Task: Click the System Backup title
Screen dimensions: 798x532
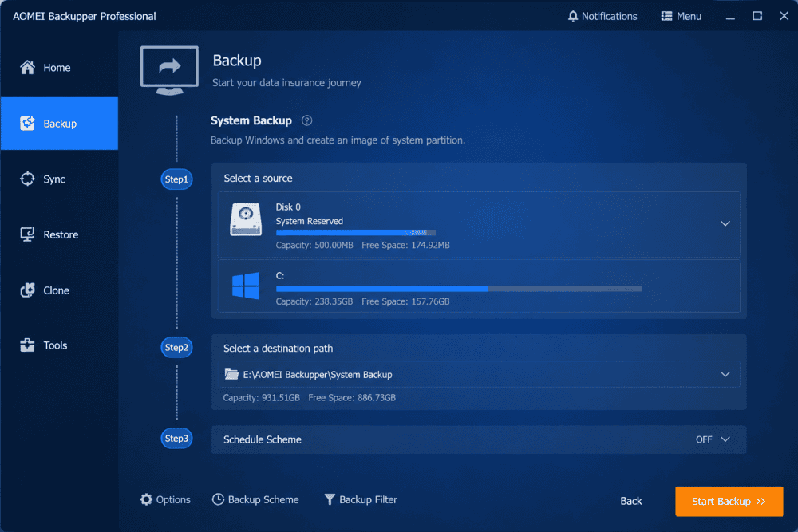Action: pyautogui.click(x=251, y=120)
